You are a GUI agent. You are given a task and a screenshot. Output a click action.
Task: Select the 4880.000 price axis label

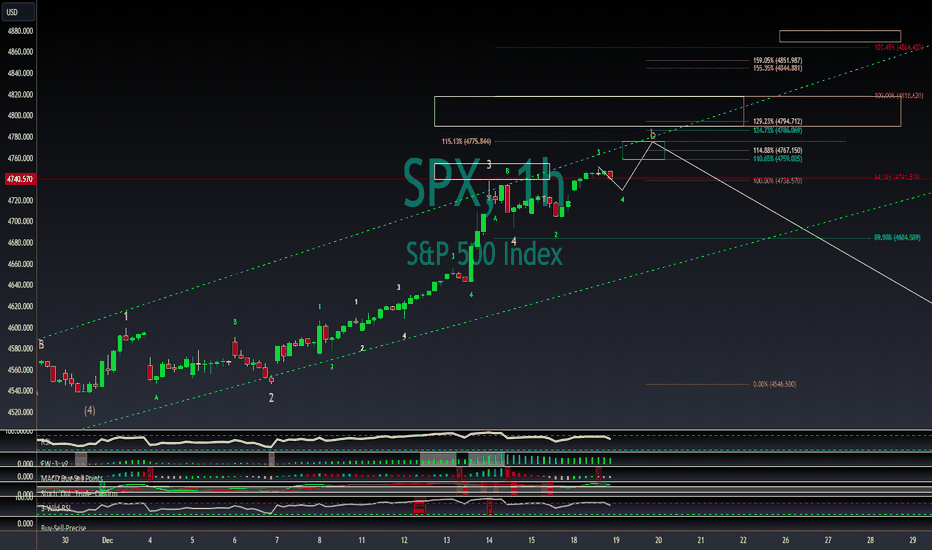[20, 31]
